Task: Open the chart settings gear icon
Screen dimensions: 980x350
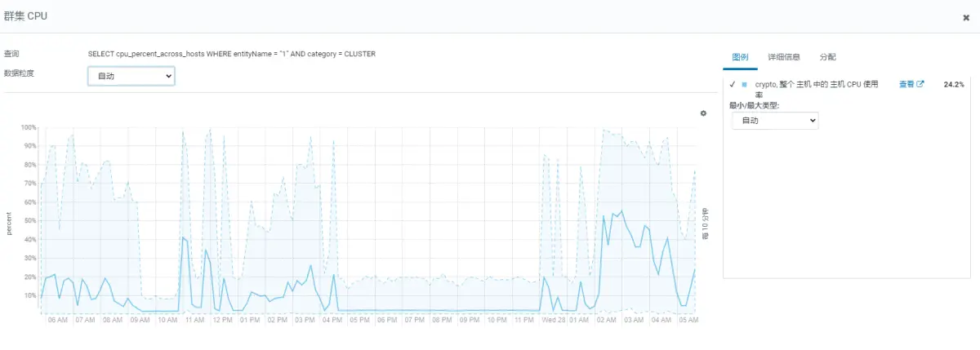Action: pyautogui.click(x=703, y=113)
